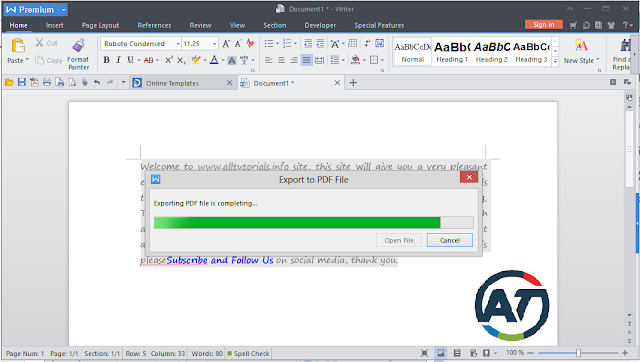Apply subscript formatting
Screen dimensions: 640x362
pos(181,60)
